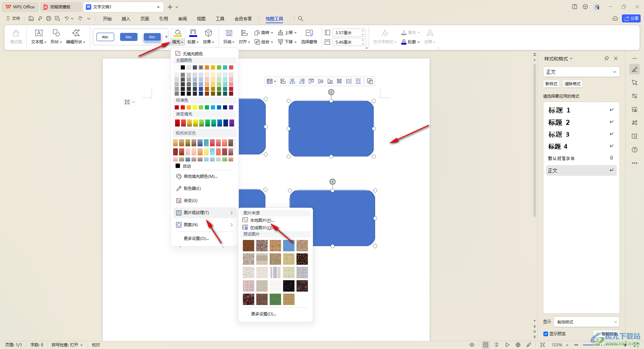The width and height of the screenshot is (644, 349).
Task: Click the shape width input field
Action: [x=346, y=42]
